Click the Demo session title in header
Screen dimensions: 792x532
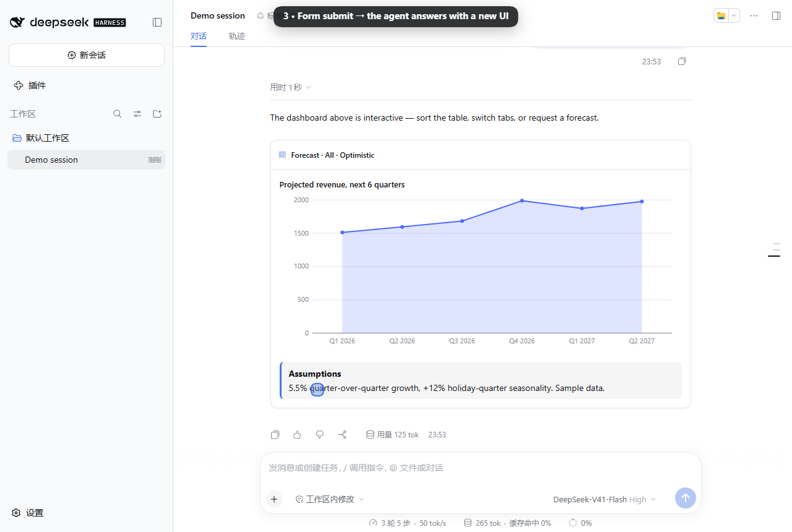click(x=218, y=15)
